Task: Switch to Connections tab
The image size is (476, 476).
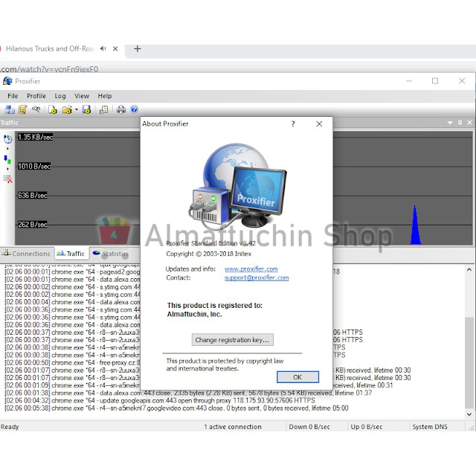Action: point(26,254)
